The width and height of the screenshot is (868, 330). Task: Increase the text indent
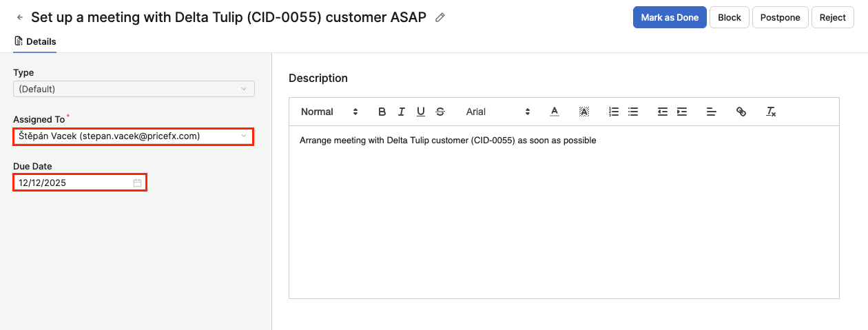click(x=682, y=112)
